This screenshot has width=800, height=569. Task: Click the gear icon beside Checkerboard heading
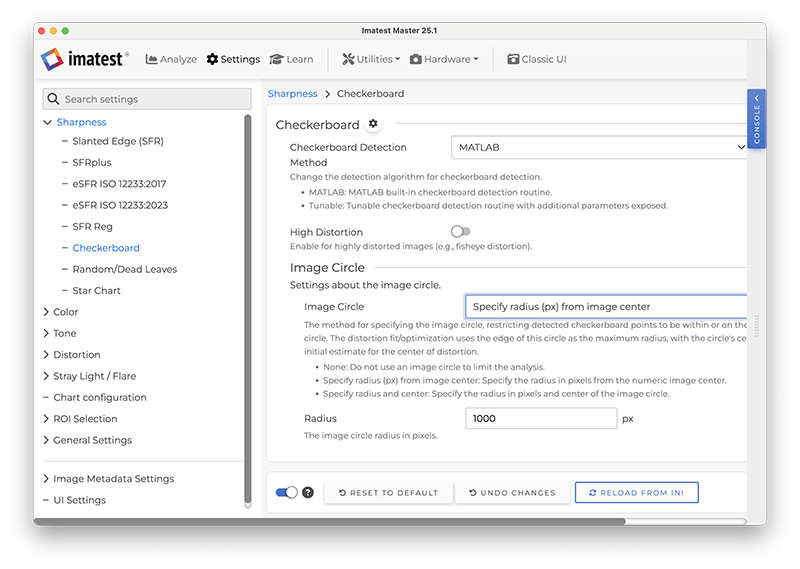(373, 124)
